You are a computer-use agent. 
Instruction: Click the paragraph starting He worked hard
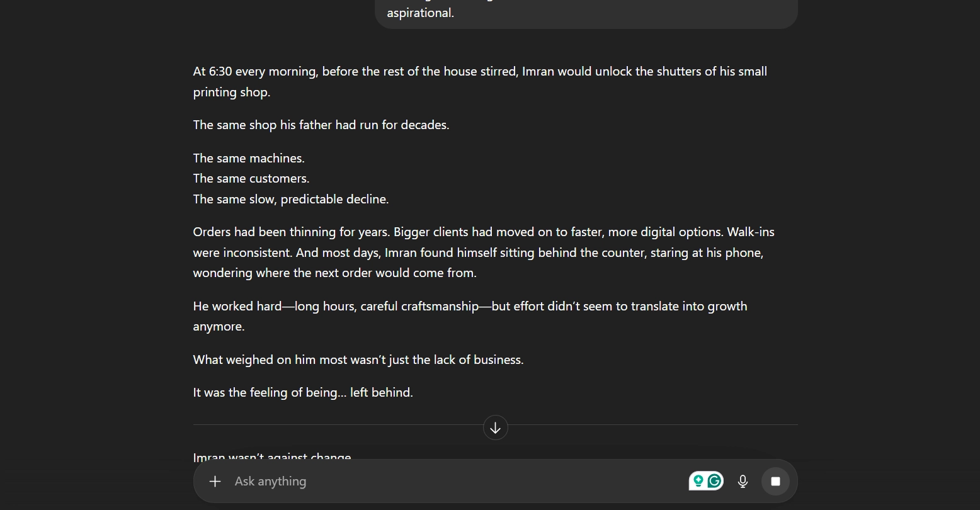coord(470,307)
